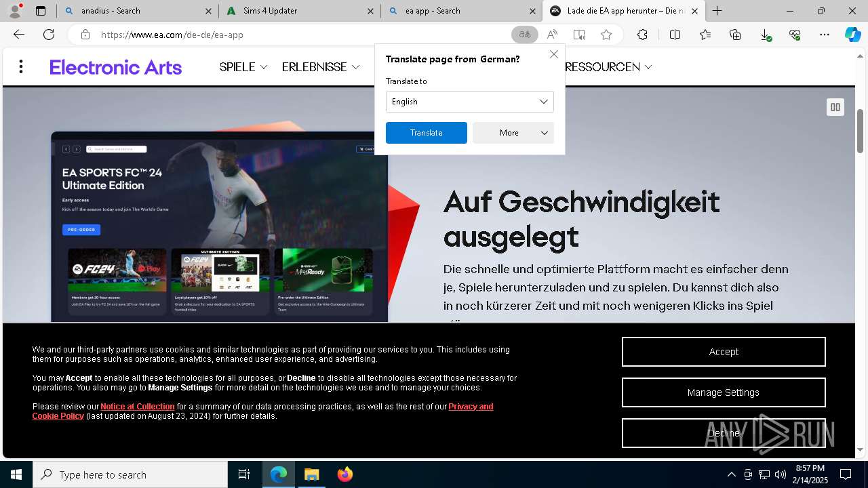The width and height of the screenshot is (868, 488).
Task: Refresh the current page
Action: point(49,35)
